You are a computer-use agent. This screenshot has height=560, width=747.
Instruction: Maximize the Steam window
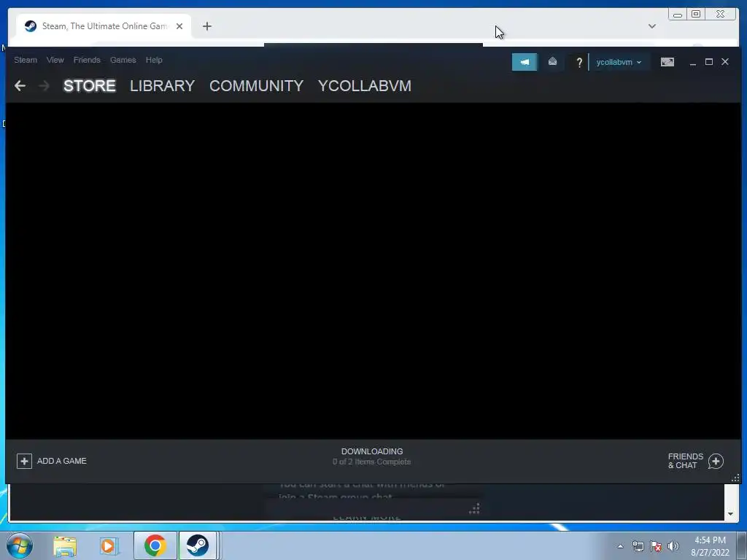(709, 62)
